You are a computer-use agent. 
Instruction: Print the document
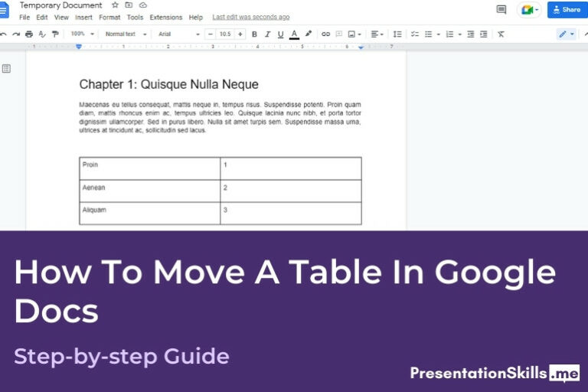[x=29, y=34]
